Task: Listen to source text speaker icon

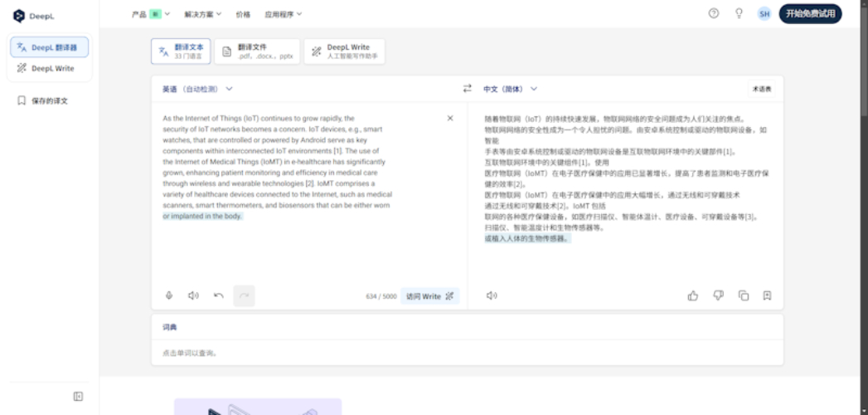Action: (193, 295)
